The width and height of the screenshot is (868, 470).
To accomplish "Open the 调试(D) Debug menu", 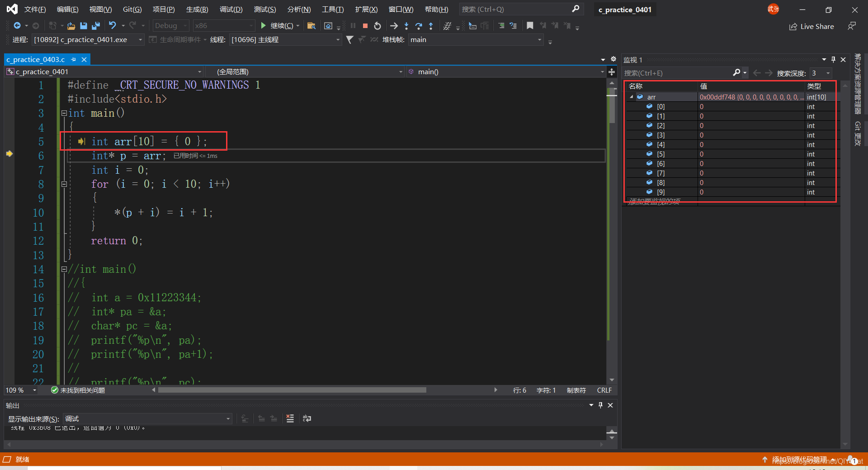I will [x=231, y=9].
